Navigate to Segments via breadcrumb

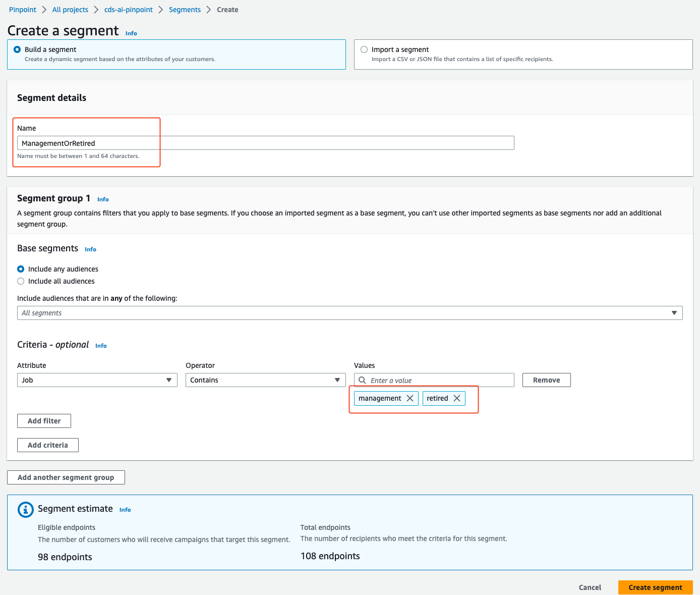tap(185, 9)
